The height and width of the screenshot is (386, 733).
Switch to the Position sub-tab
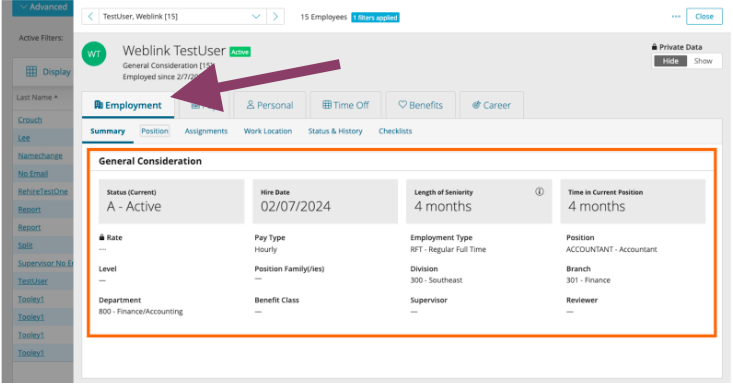tap(155, 131)
